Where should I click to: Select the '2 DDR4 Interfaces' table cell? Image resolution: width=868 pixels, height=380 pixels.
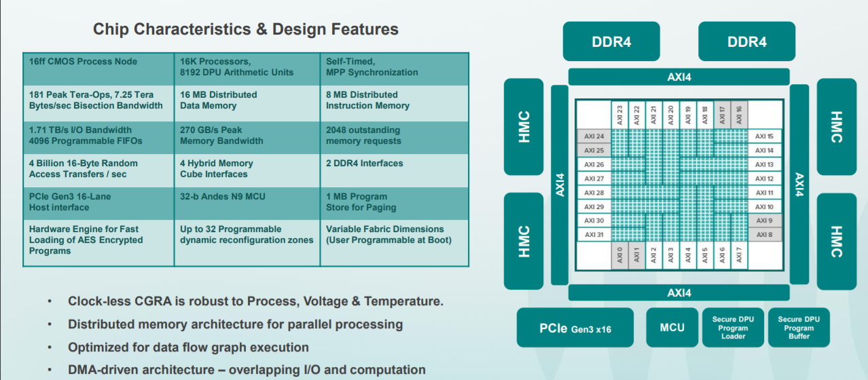point(394,170)
